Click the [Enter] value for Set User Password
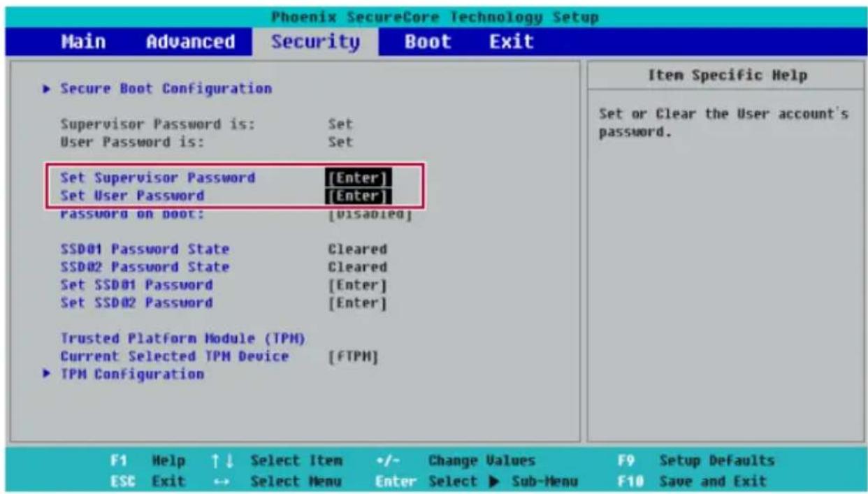This screenshot has height=494, width=868. 359,196
